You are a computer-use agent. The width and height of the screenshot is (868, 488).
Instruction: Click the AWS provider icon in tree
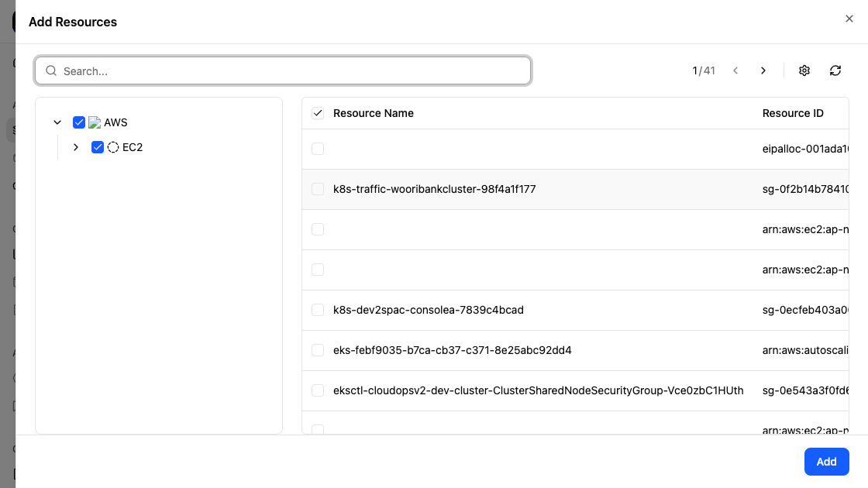95,122
